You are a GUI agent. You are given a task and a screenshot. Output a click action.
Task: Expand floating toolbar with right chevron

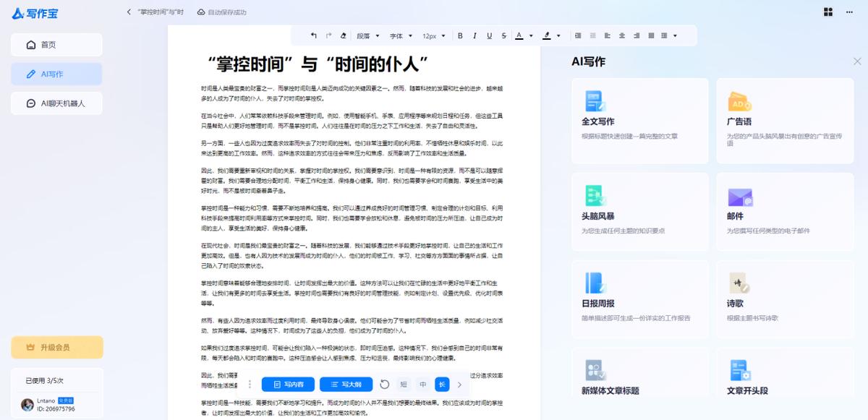pyautogui.click(x=459, y=385)
